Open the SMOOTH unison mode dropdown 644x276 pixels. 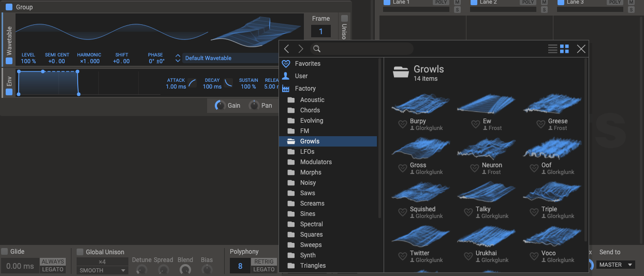point(102,270)
